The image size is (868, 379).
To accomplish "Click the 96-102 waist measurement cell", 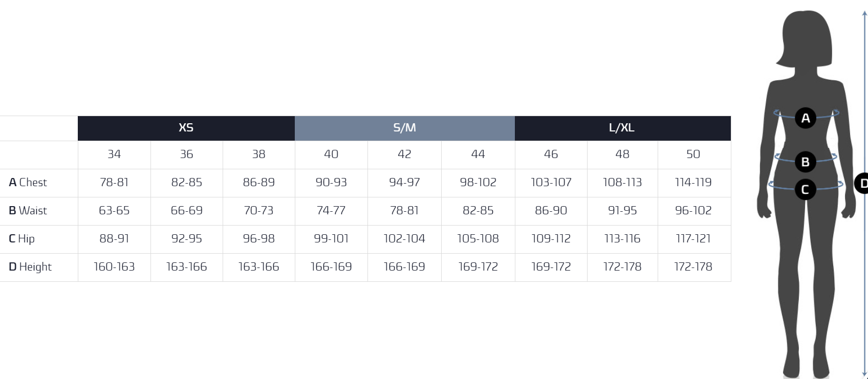I will point(693,211).
